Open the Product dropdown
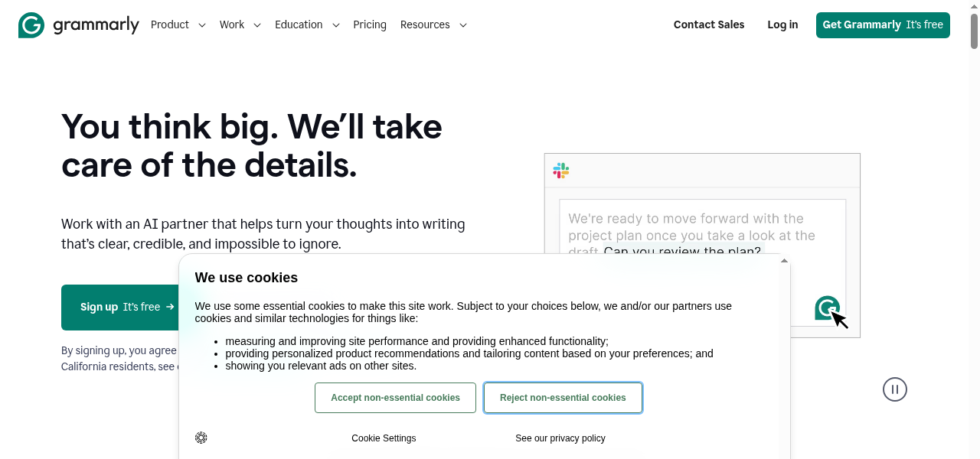The image size is (980, 459). (x=178, y=24)
